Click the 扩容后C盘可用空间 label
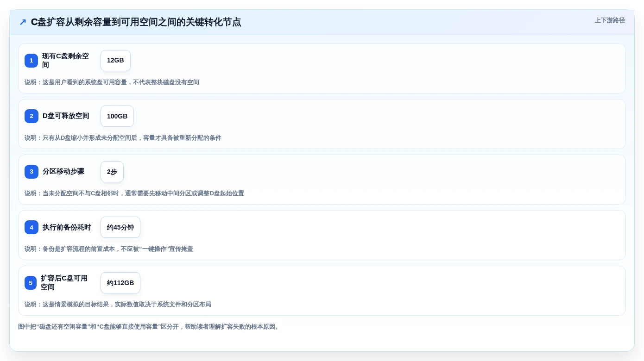 point(64,283)
